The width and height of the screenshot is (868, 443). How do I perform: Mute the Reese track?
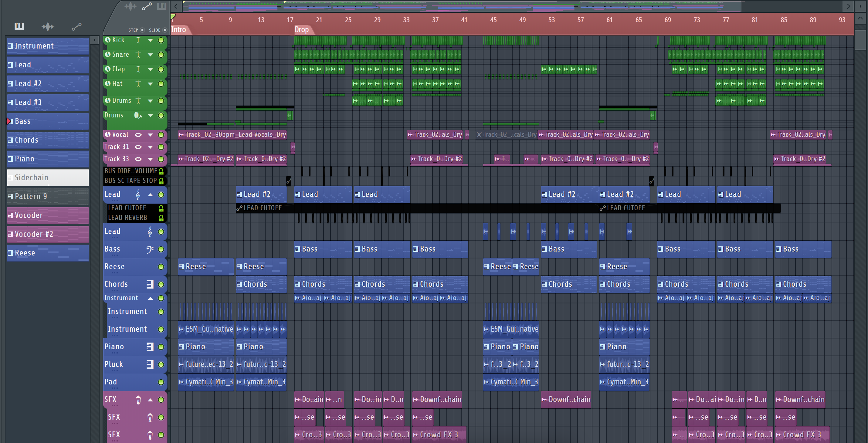161,267
